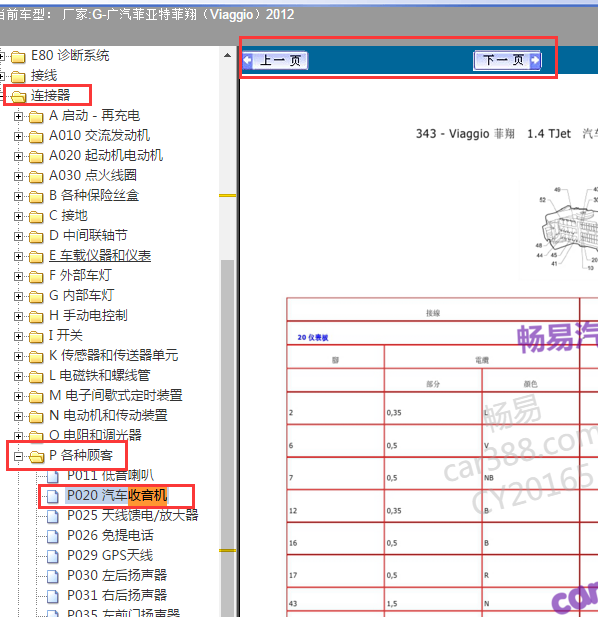Image resolution: width=598 pixels, height=617 pixels.
Task: Click folder icon next to A010 交流发动机
Action: 36,137
